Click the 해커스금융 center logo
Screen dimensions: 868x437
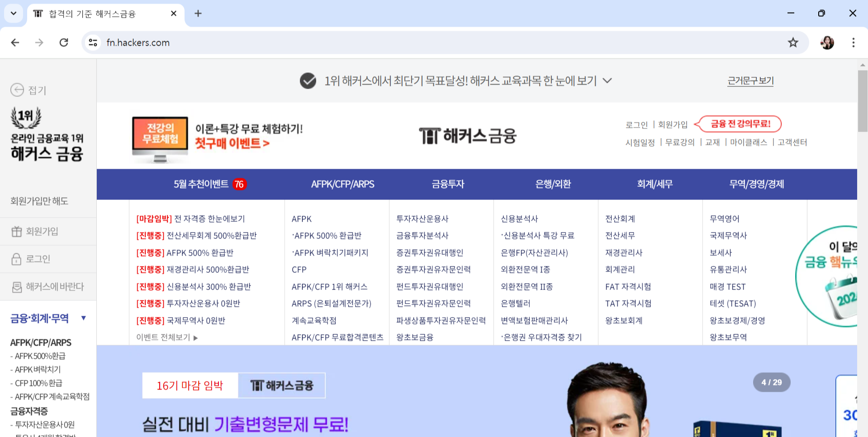[x=468, y=136]
